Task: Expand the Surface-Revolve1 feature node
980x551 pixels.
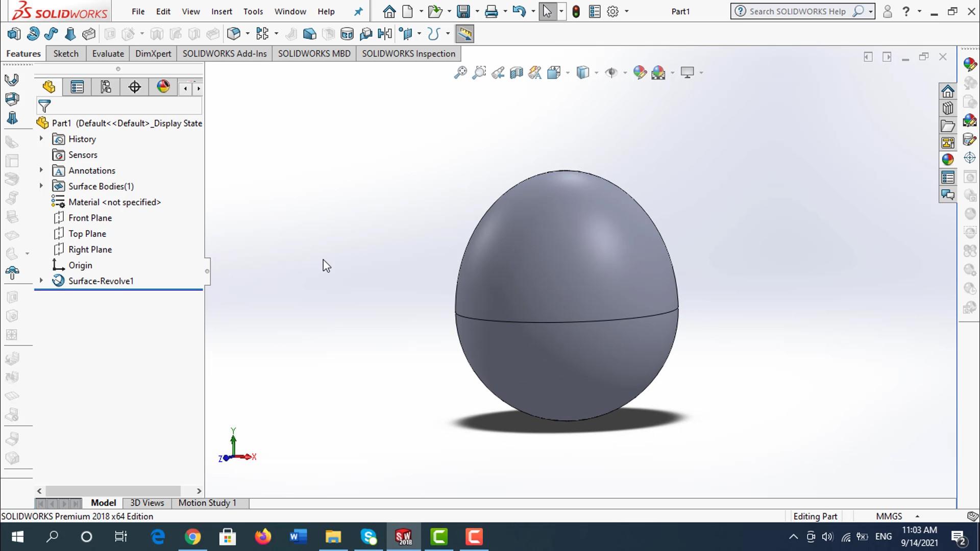Action: coord(41,281)
